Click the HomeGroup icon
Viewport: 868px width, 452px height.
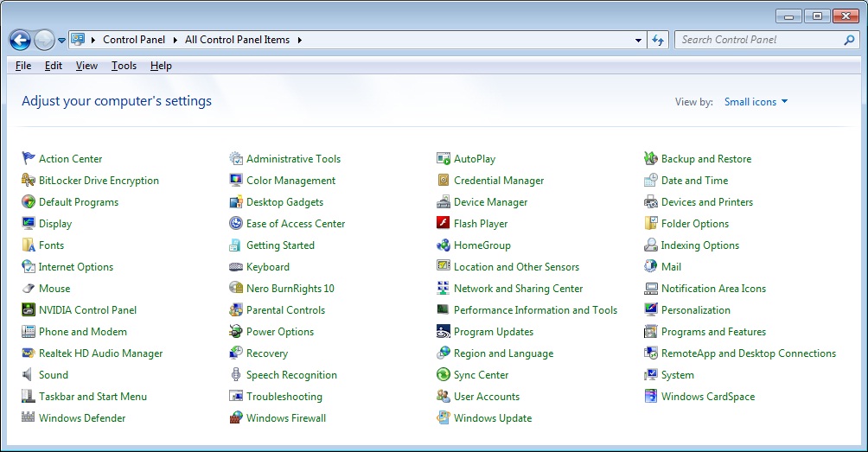(x=444, y=245)
